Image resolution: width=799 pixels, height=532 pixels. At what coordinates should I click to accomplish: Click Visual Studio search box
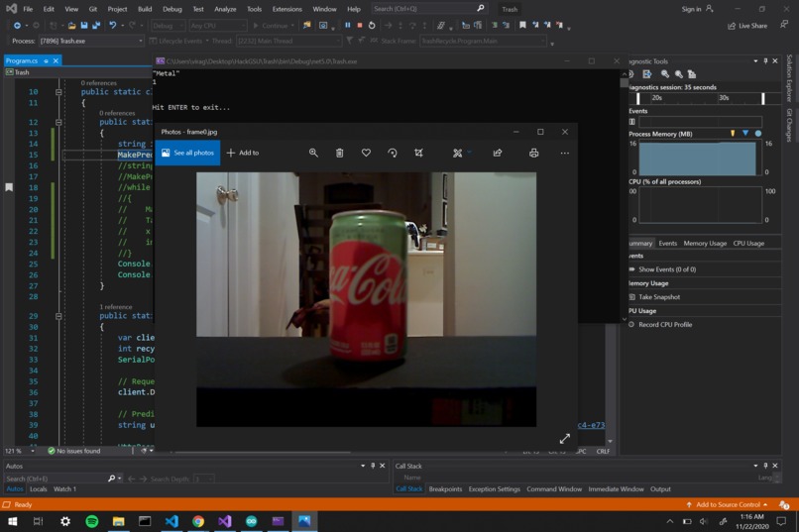(x=428, y=9)
